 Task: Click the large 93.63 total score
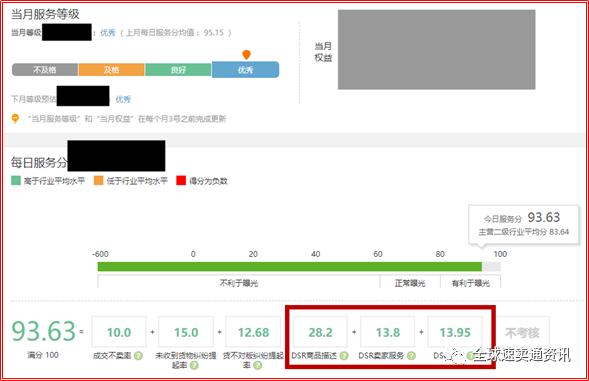click(x=43, y=331)
